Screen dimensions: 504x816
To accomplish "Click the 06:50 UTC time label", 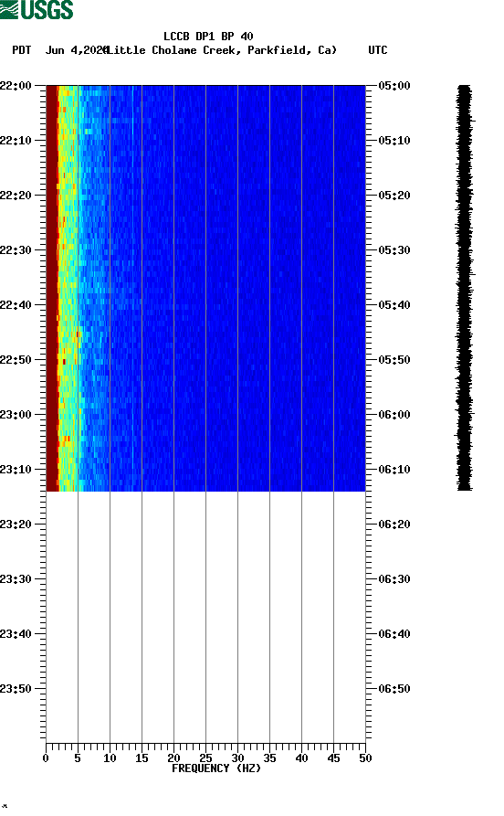I will tap(394, 689).
